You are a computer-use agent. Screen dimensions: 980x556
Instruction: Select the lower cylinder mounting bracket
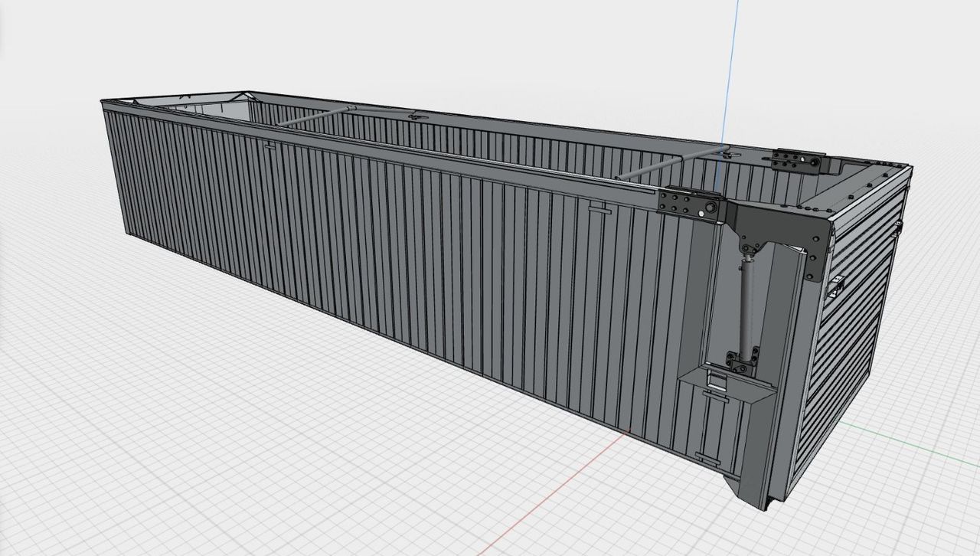[x=743, y=362]
